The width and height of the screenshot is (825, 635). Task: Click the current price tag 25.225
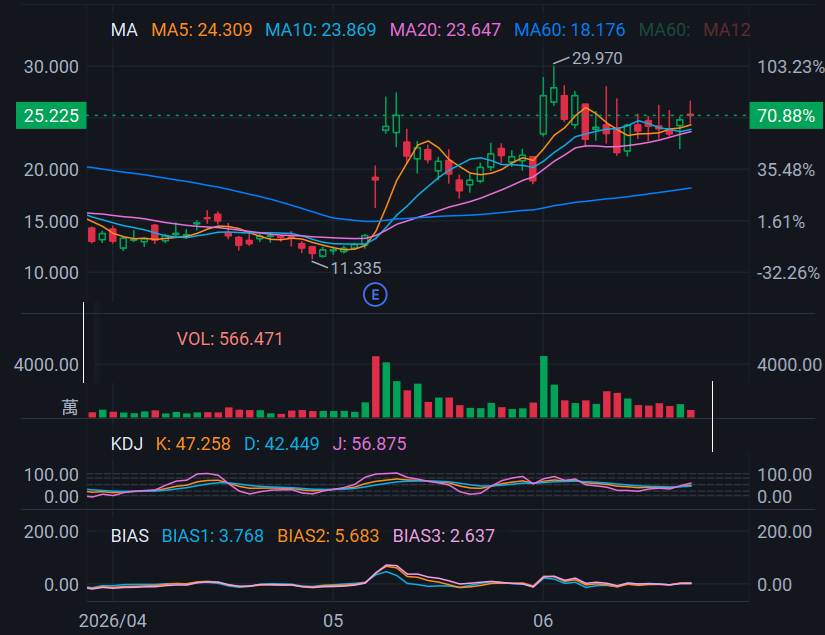click(x=51, y=115)
